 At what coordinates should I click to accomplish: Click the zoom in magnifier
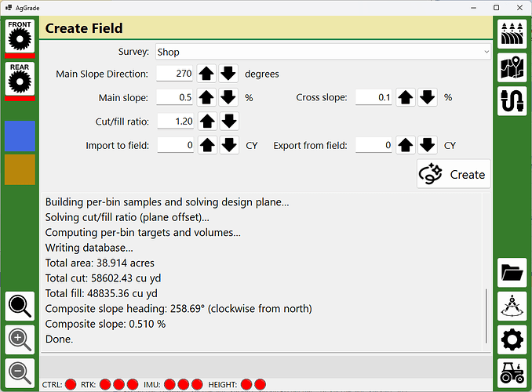pyautogui.click(x=20, y=339)
